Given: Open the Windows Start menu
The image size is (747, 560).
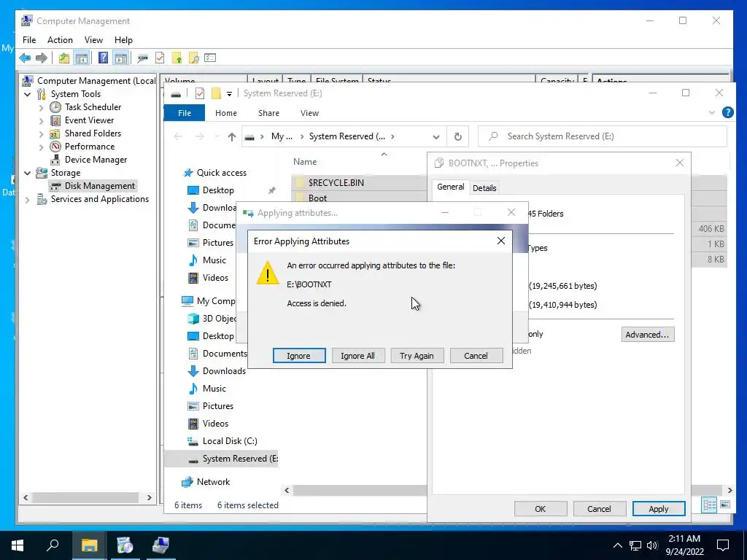Looking at the screenshot, I should coord(18,545).
